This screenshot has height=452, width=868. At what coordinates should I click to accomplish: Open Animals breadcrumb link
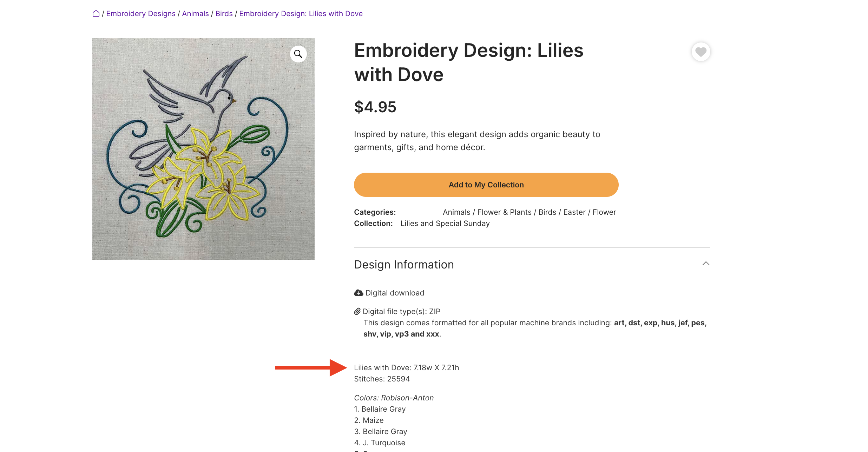pyautogui.click(x=195, y=14)
